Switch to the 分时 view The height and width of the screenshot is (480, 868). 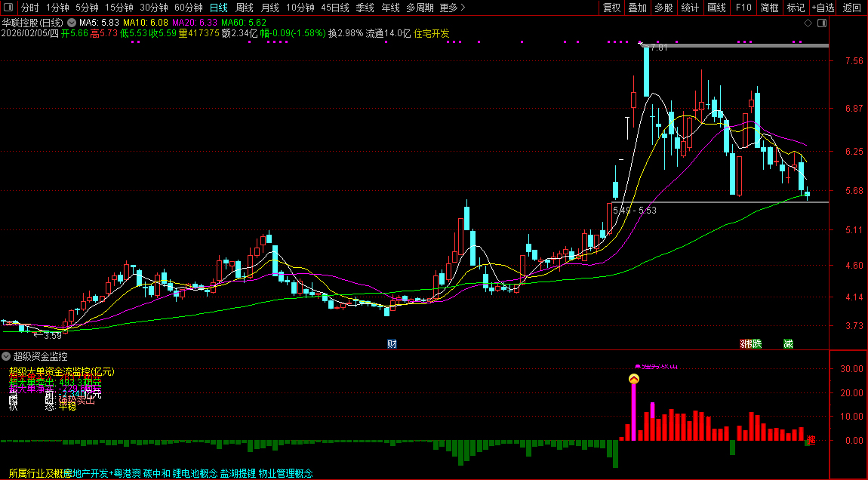(30, 8)
